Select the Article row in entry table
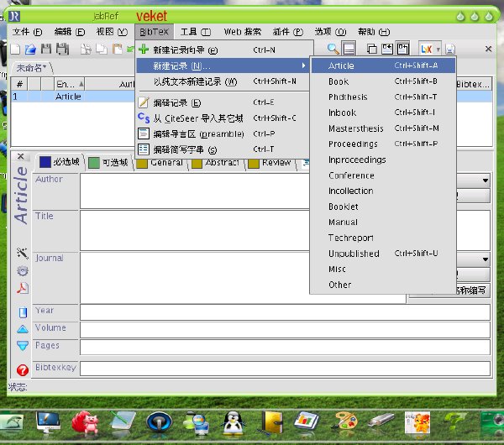The height and width of the screenshot is (445, 504). pyautogui.click(x=73, y=97)
